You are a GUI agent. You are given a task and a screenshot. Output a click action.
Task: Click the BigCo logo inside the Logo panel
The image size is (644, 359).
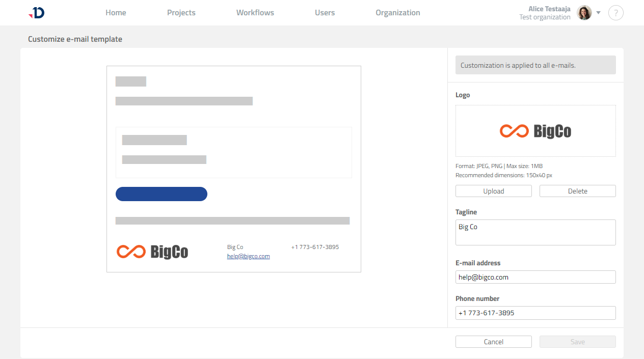[535, 130]
